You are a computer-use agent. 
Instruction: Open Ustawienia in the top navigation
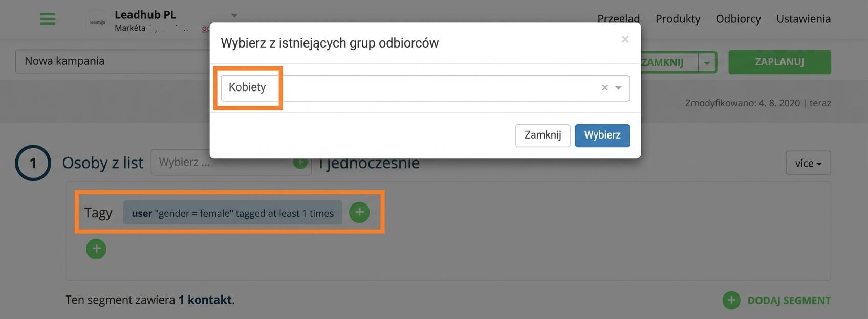point(804,19)
